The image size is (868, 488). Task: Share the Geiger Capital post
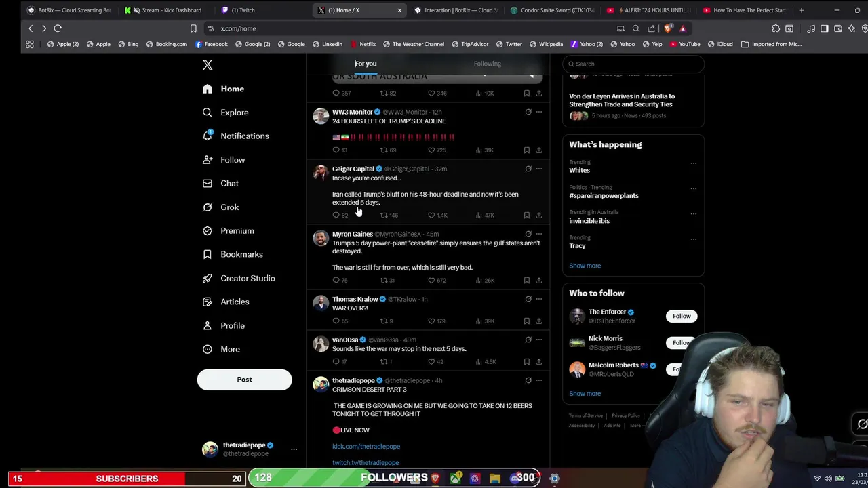(x=539, y=215)
